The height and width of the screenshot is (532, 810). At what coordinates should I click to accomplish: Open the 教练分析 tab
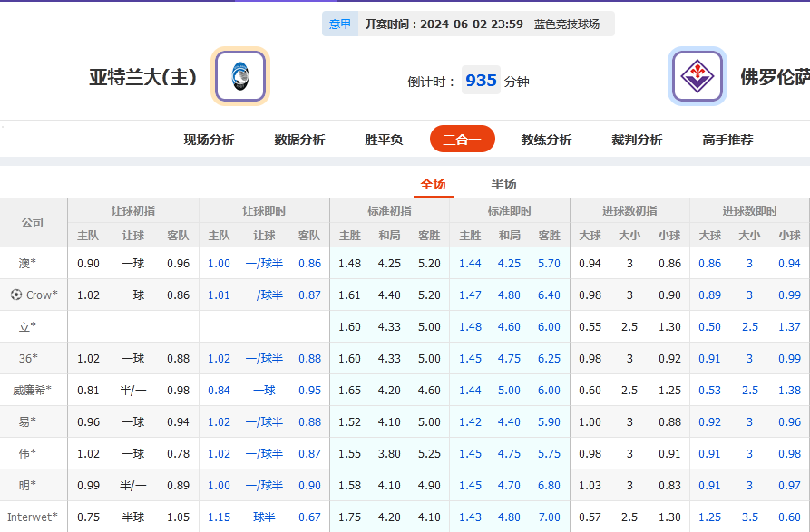[547, 139]
